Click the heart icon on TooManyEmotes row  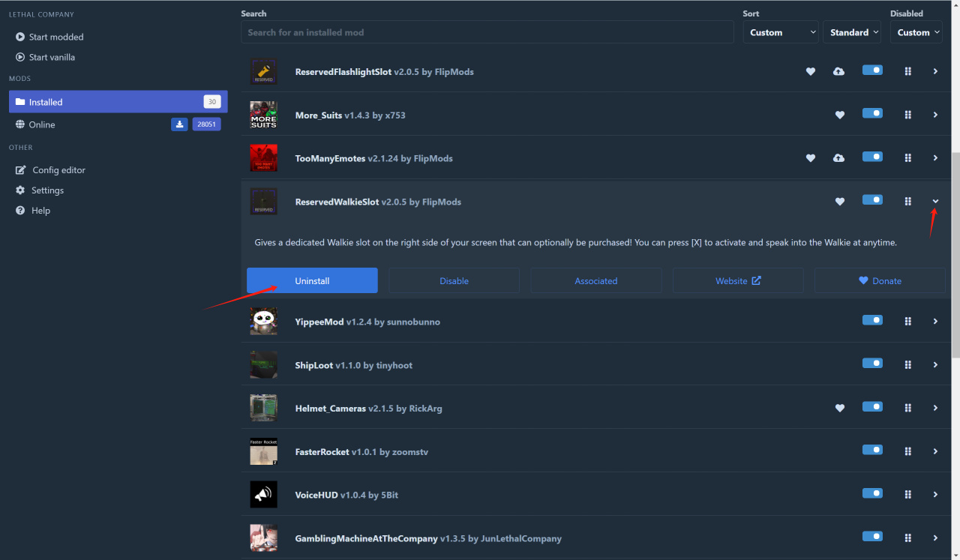[x=811, y=157]
